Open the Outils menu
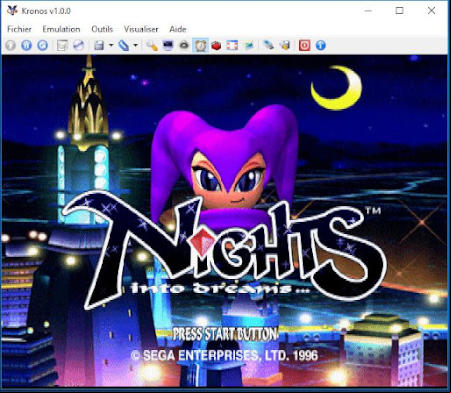The width and height of the screenshot is (451, 393). tap(102, 29)
